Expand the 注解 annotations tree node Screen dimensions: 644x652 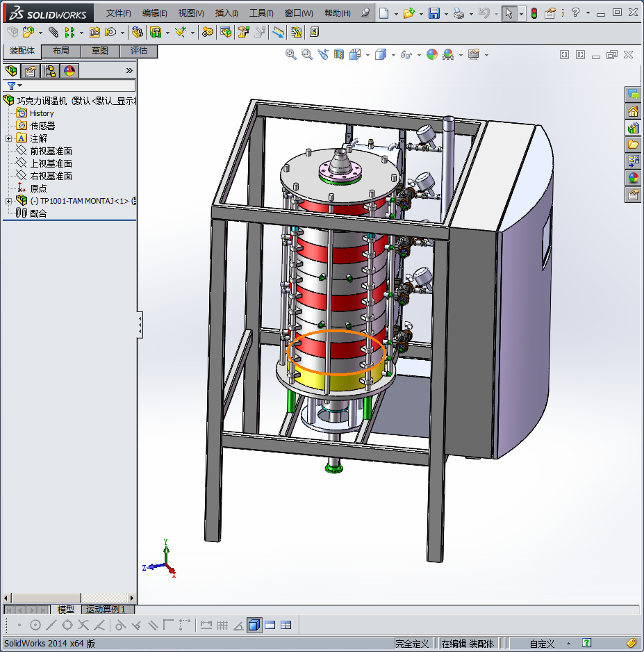click(8, 138)
